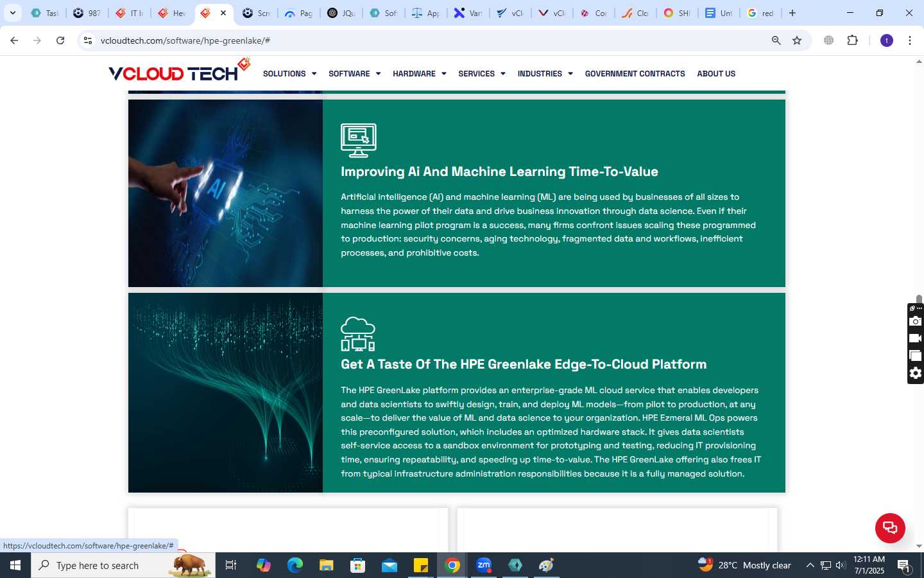Image resolution: width=924 pixels, height=578 pixels.
Task: Expand the Services menu
Action: coord(482,74)
